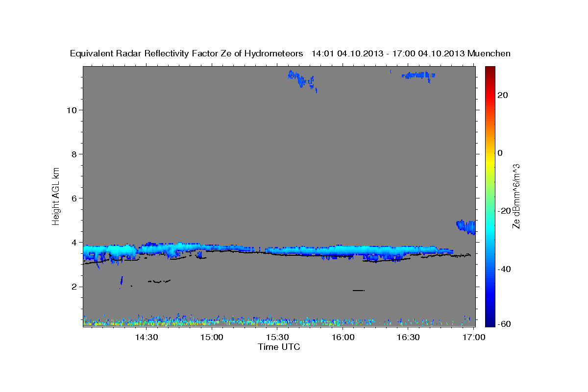This screenshot has height=392, width=588.
Task: Click the plot title text
Action: pyautogui.click(x=290, y=53)
